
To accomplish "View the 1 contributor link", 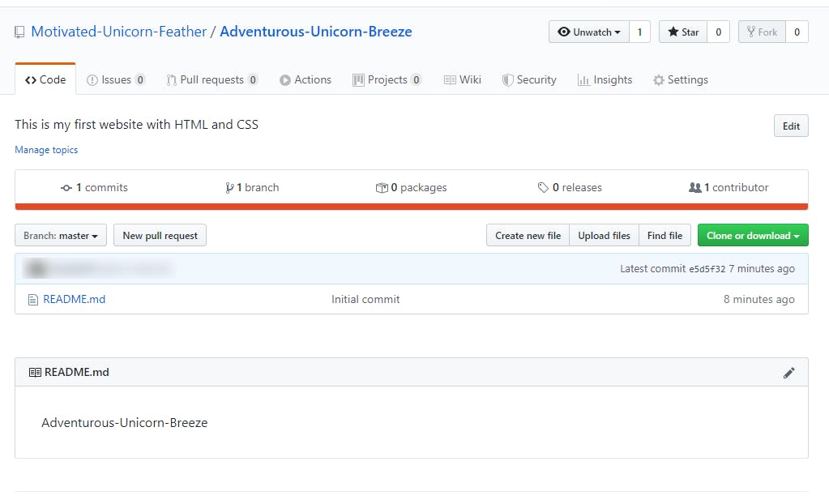I will 729,187.
